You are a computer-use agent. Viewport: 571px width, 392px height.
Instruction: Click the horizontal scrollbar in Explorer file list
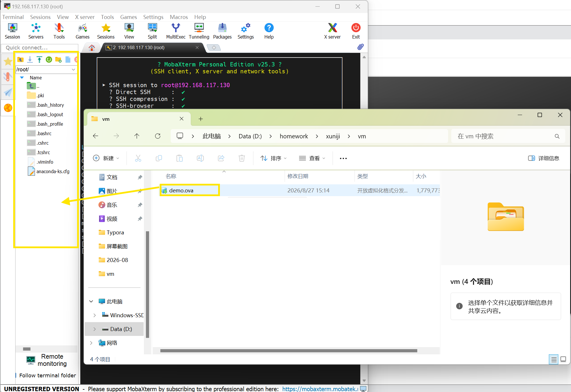[x=289, y=351]
